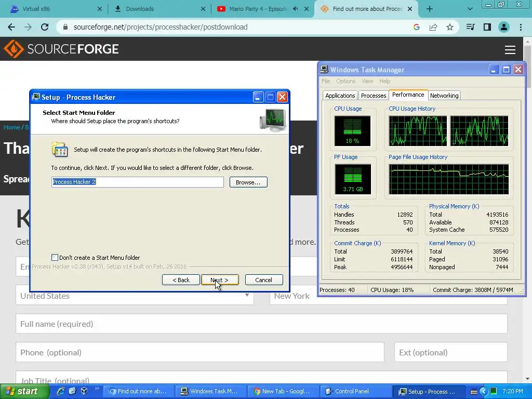Expand quick launch overflow chevron
Viewport: 532px width, 399px height.
pos(97,389)
